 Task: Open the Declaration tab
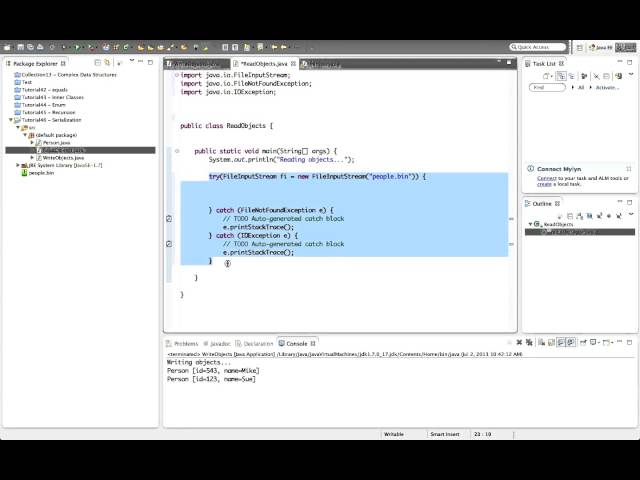tap(254, 344)
